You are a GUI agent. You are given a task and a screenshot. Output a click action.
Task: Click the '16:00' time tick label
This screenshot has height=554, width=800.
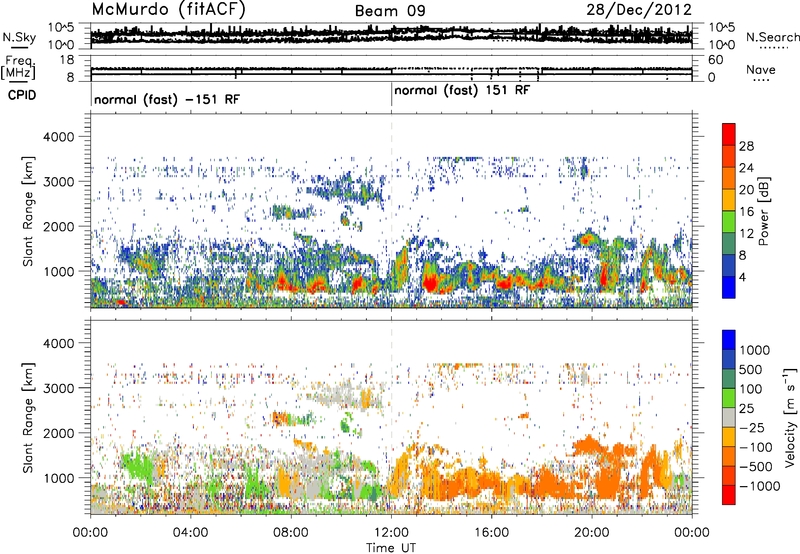492,533
